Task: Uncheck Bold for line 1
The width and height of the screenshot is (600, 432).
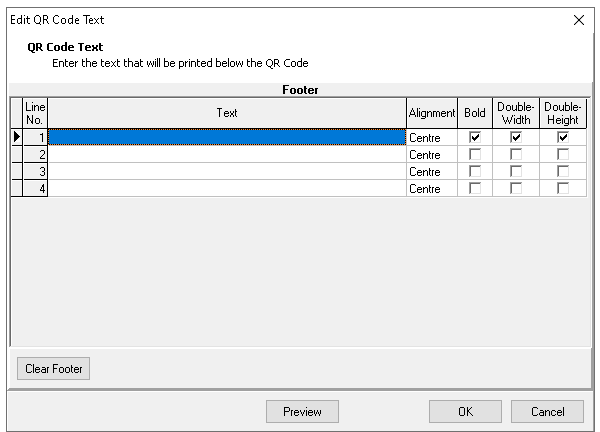Action: click(x=475, y=137)
